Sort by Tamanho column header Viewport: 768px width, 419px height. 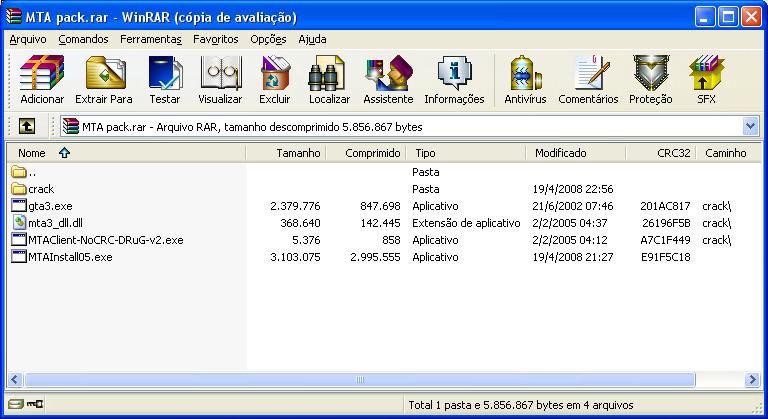point(286,153)
